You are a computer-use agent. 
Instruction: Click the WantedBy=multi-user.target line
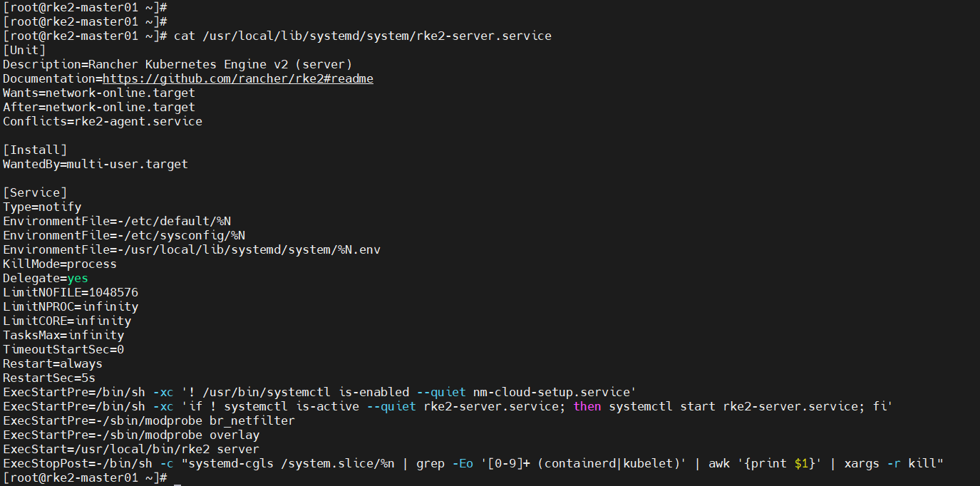(x=95, y=164)
